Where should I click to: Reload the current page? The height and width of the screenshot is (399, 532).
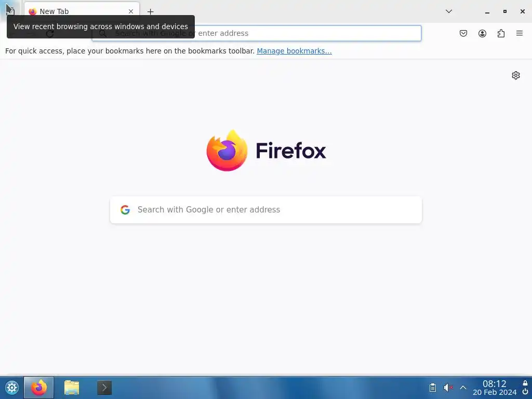(x=50, y=34)
